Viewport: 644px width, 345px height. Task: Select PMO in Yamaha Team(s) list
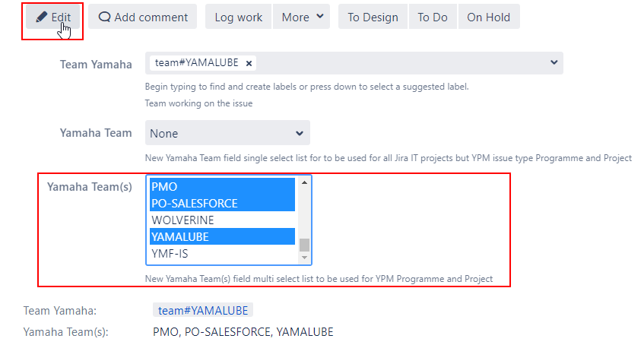222,186
